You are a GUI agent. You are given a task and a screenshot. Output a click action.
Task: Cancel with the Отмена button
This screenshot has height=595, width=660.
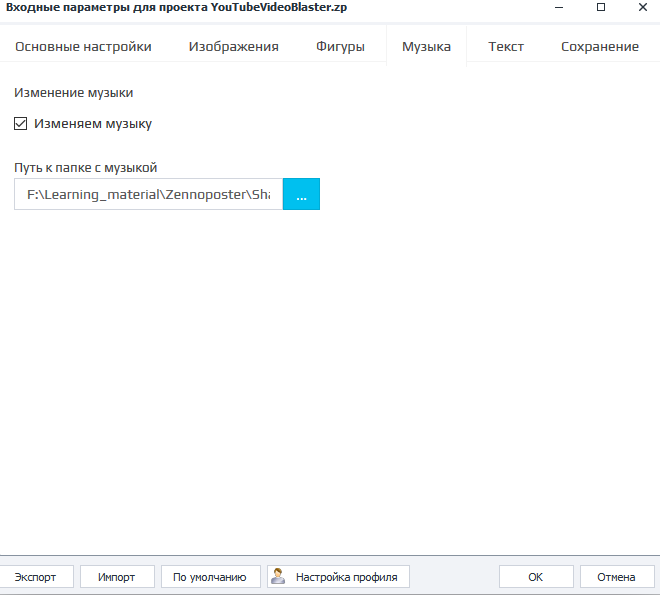pos(617,577)
